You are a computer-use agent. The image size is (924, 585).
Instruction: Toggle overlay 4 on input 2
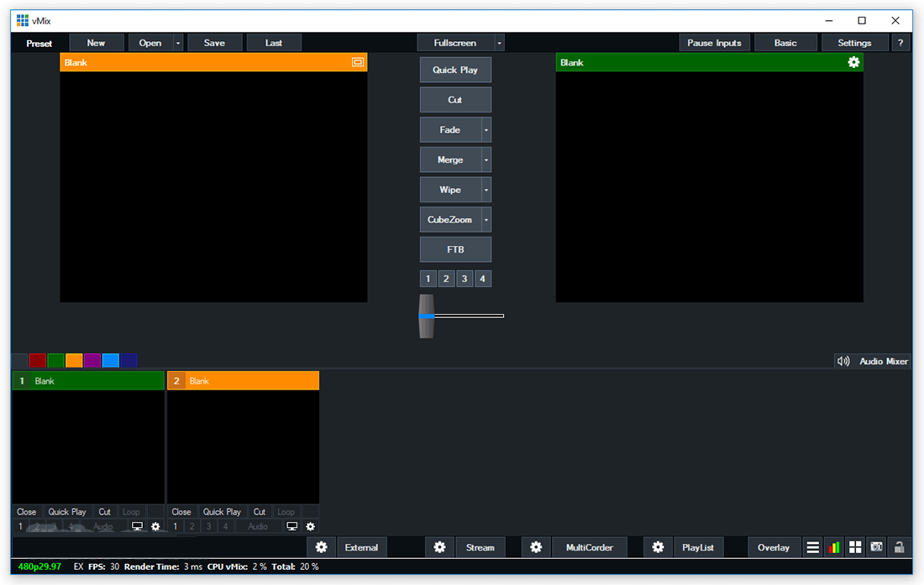point(225,527)
